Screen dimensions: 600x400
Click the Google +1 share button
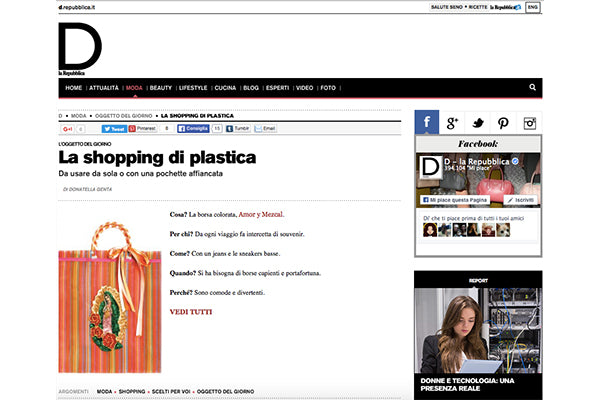click(67, 129)
